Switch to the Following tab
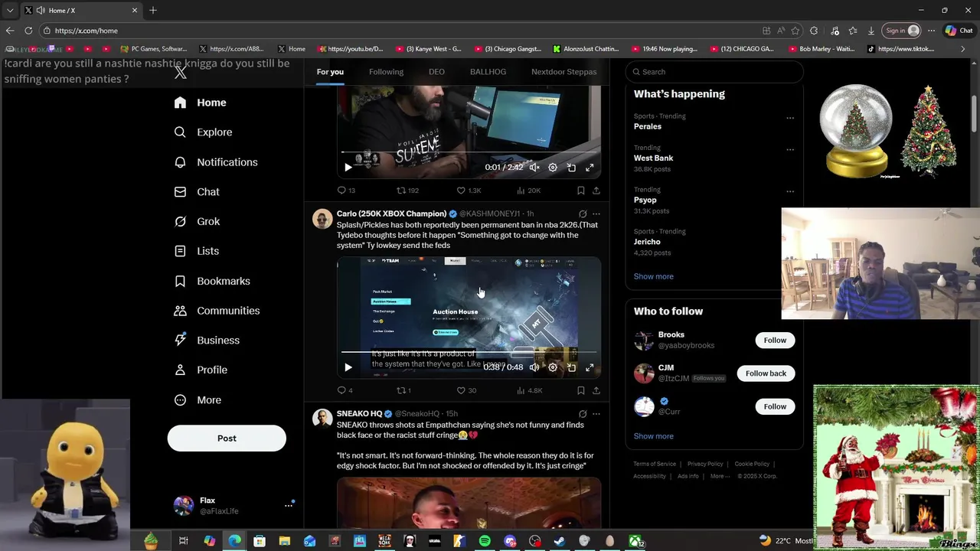Screen dimensions: 980x551 (386, 72)
